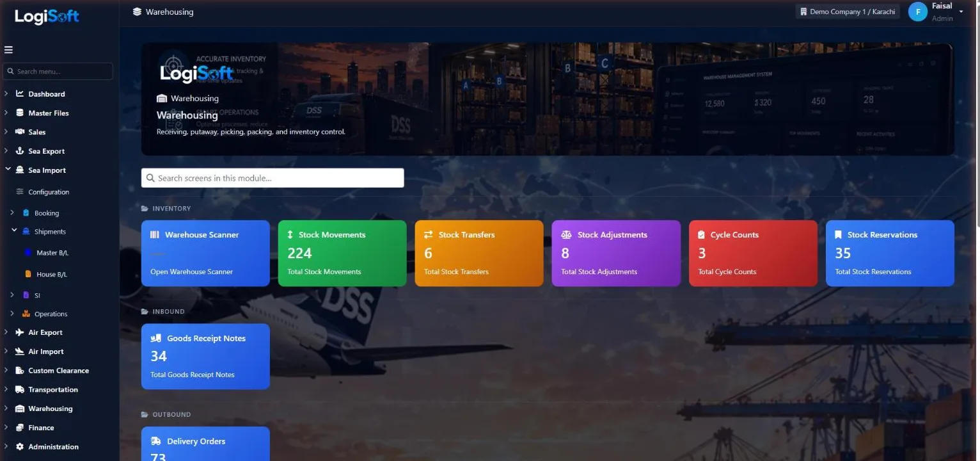Click the Air Import landing plane icon
Viewport: 980px width, 461px height.
tap(20, 352)
